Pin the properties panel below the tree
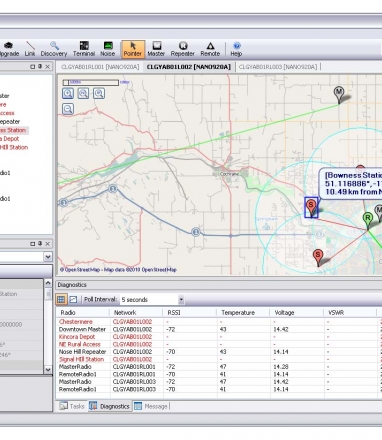 (40, 244)
